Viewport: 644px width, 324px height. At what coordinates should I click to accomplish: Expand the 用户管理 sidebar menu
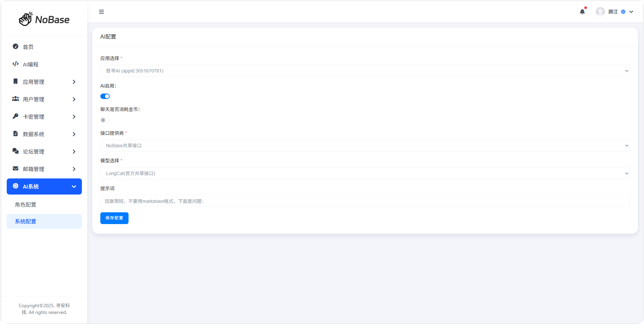pyautogui.click(x=44, y=99)
